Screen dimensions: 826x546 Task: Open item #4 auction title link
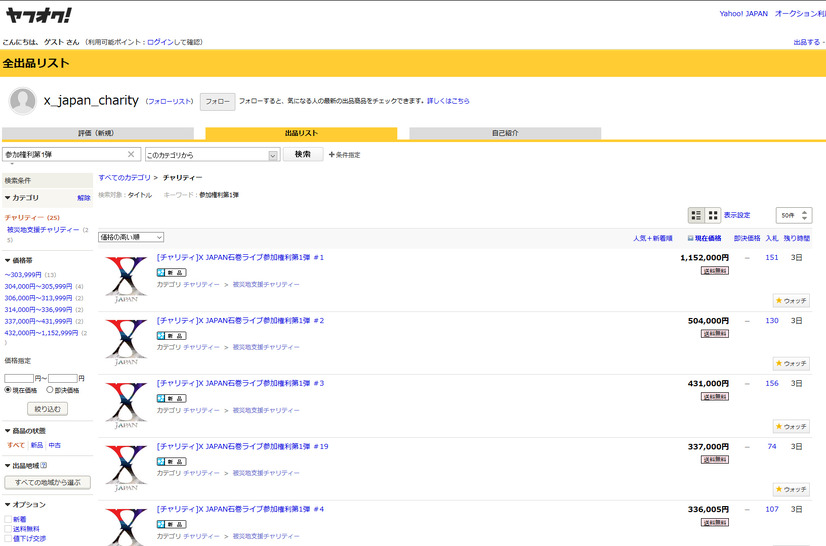[240, 509]
